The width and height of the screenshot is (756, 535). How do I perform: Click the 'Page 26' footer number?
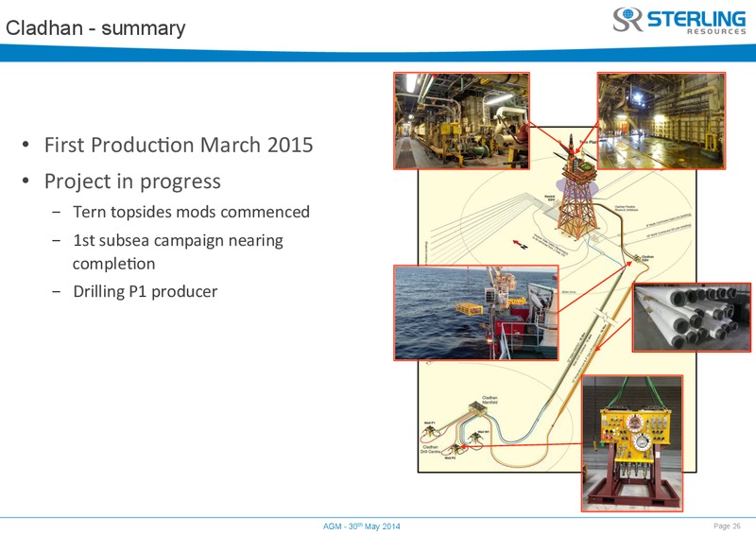[727, 526]
